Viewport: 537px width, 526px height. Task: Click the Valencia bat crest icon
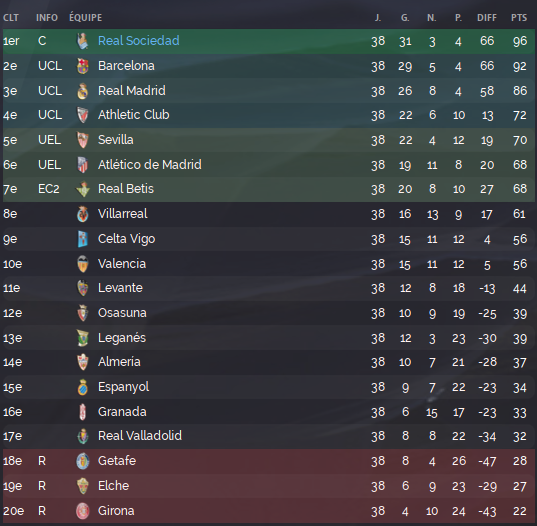(83, 264)
